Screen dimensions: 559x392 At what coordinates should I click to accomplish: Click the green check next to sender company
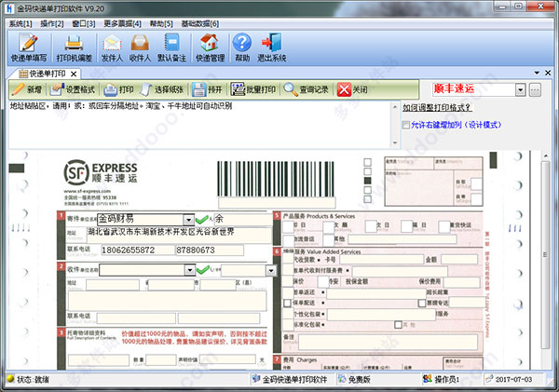tap(202, 219)
